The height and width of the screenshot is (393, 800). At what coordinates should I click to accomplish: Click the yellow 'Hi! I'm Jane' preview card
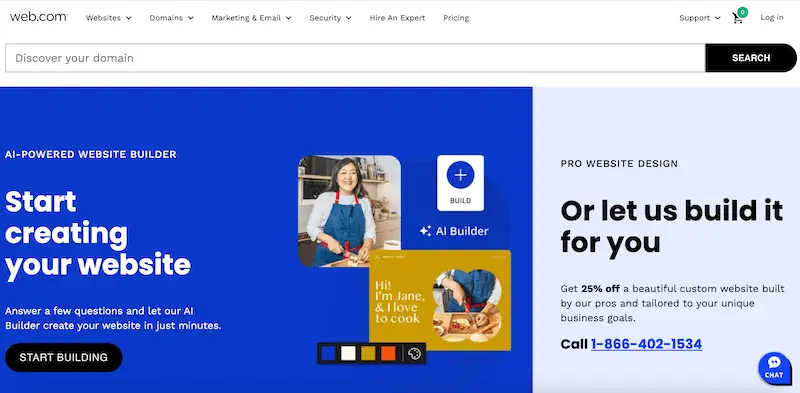440,300
